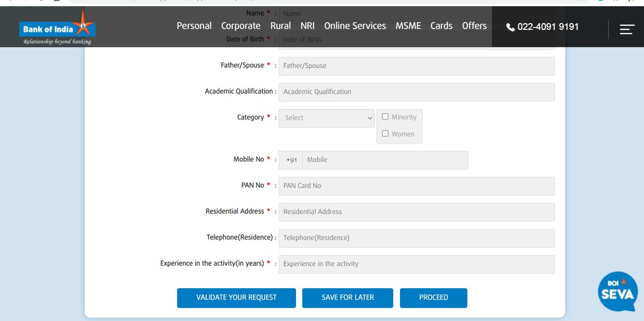Click the Save For Later button
644x321 pixels.
[x=348, y=297]
